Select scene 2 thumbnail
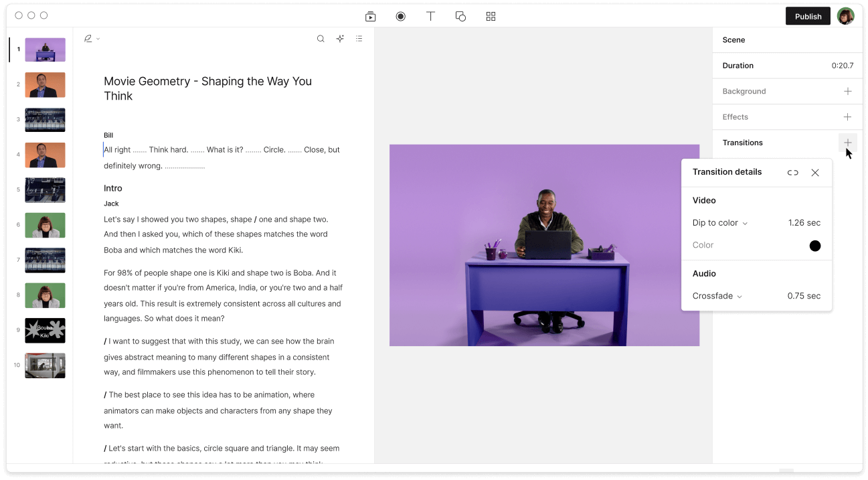 point(46,85)
